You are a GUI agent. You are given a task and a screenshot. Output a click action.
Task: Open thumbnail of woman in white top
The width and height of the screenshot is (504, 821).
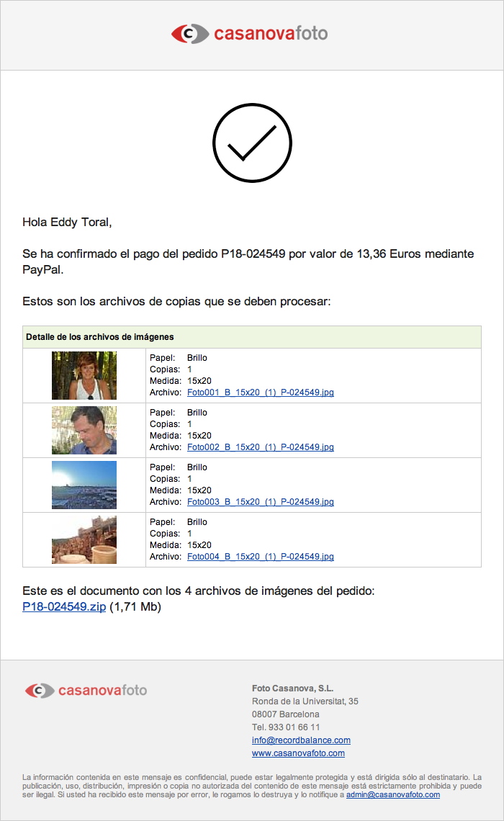click(x=84, y=375)
